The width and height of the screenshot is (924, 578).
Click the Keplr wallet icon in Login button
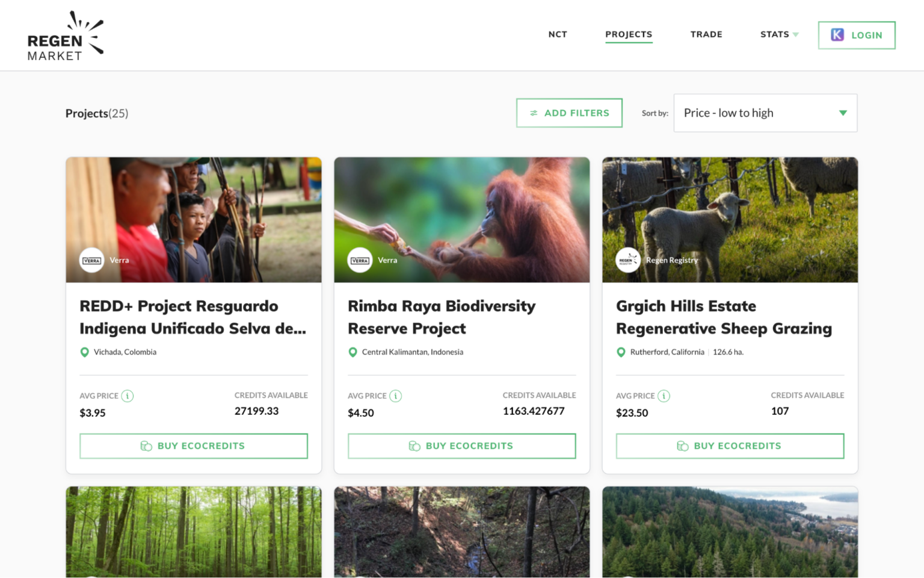tap(837, 35)
